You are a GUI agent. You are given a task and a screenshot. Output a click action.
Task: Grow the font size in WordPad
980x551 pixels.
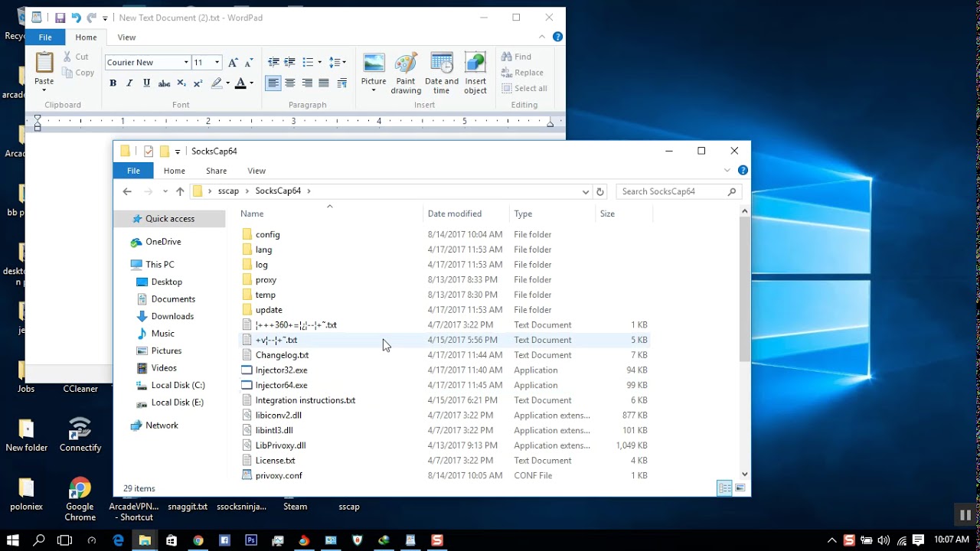[234, 63]
